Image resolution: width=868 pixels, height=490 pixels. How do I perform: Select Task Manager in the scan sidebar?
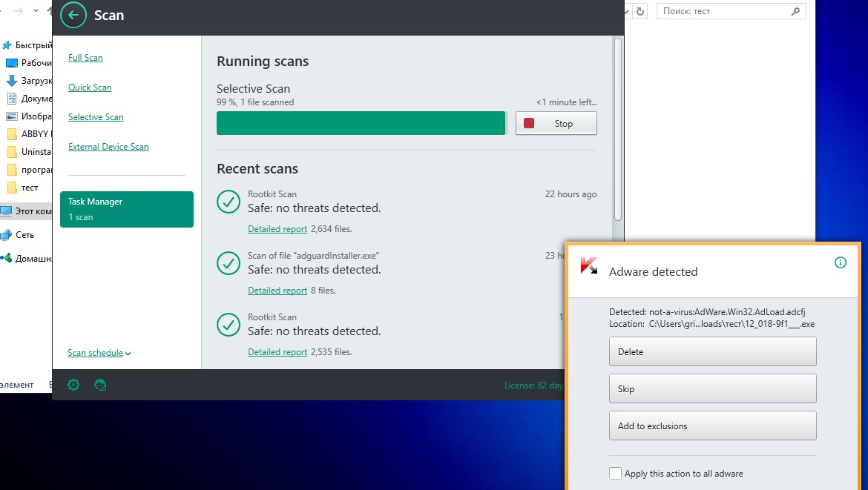coord(126,209)
